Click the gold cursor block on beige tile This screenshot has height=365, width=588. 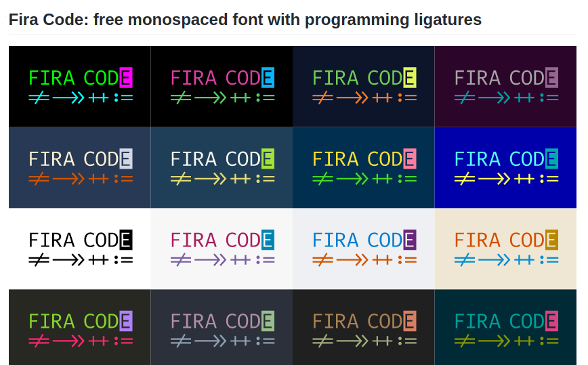[x=551, y=240]
